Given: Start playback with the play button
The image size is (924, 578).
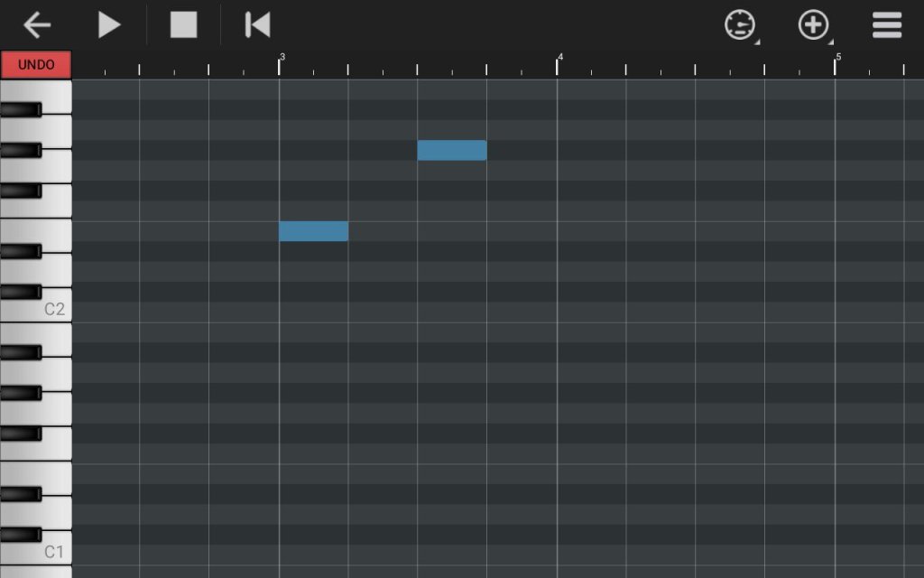Looking at the screenshot, I should pyautogui.click(x=109, y=25).
